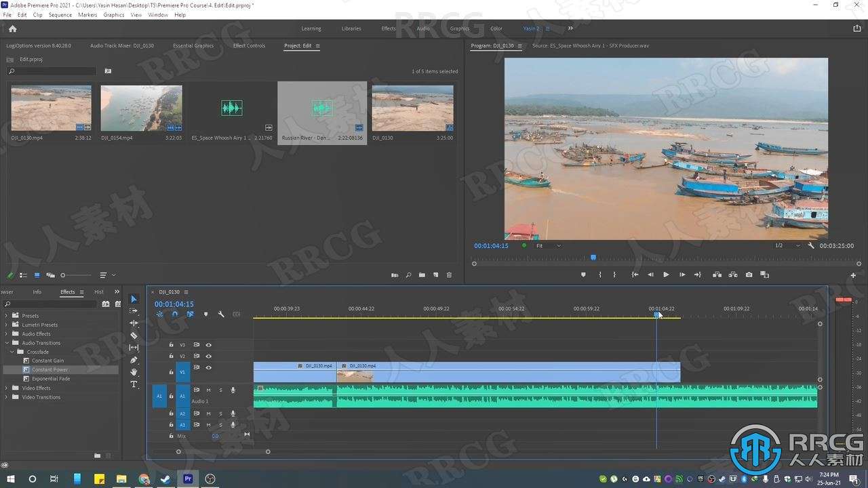Click the Comparison View icon
Screen dimensions: 868x488
[765, 274]
